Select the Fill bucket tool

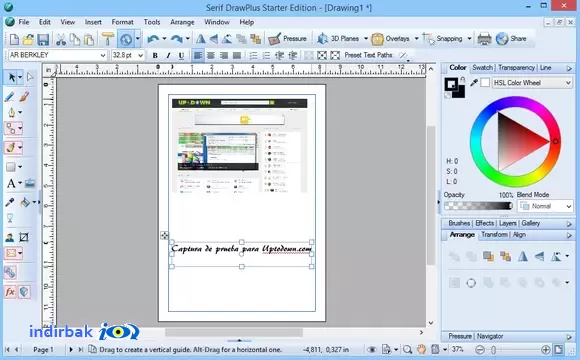pos(25,202)
